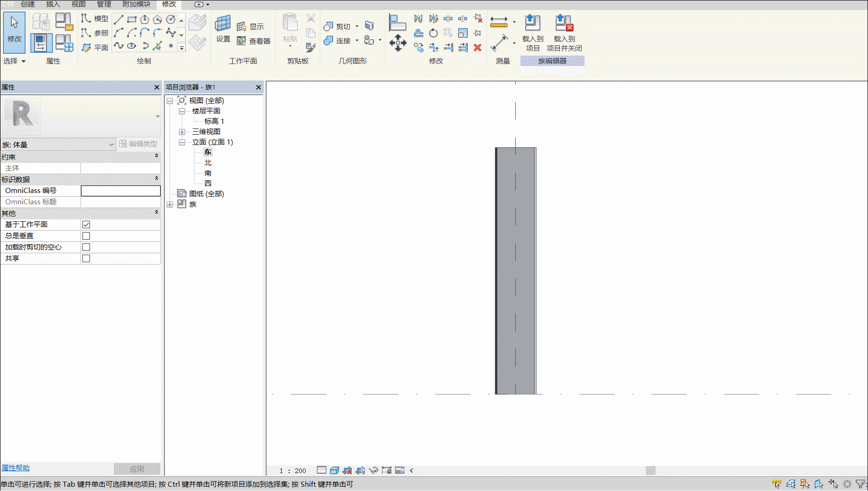Choose the straight Line draw tool
The width and height of the screenshot is (868, 491).
(119, 19)
